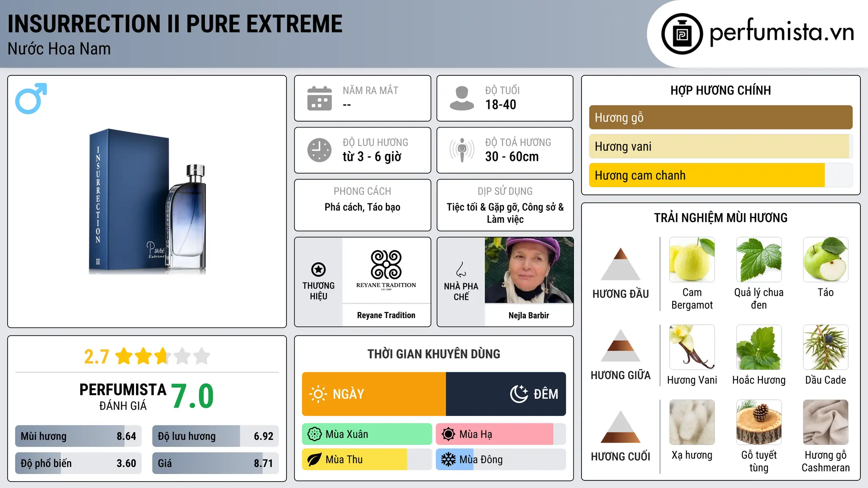Viewport: 868px width, 488px height.
Task: Click the sun icon in the Ngày bar
Action: tap(318, 394)
